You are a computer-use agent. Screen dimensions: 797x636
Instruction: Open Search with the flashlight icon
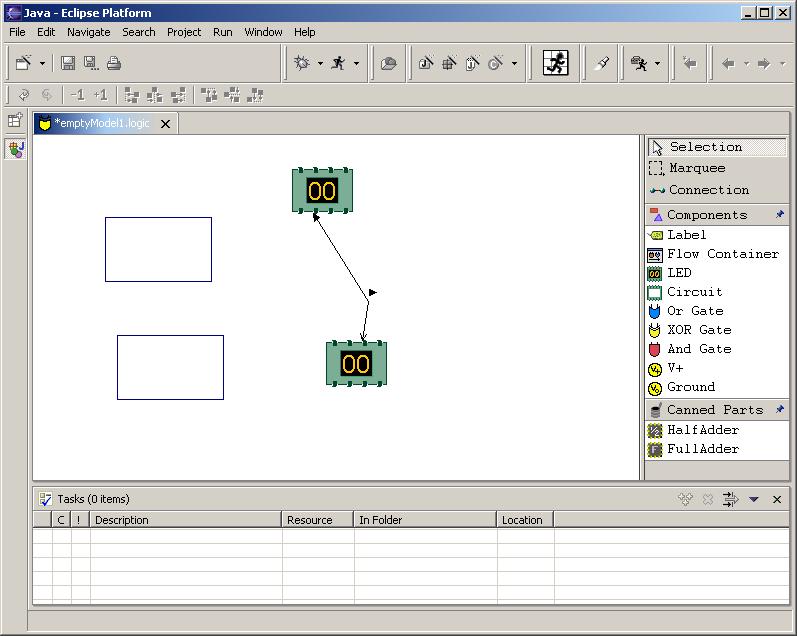[x=602, y=63]
